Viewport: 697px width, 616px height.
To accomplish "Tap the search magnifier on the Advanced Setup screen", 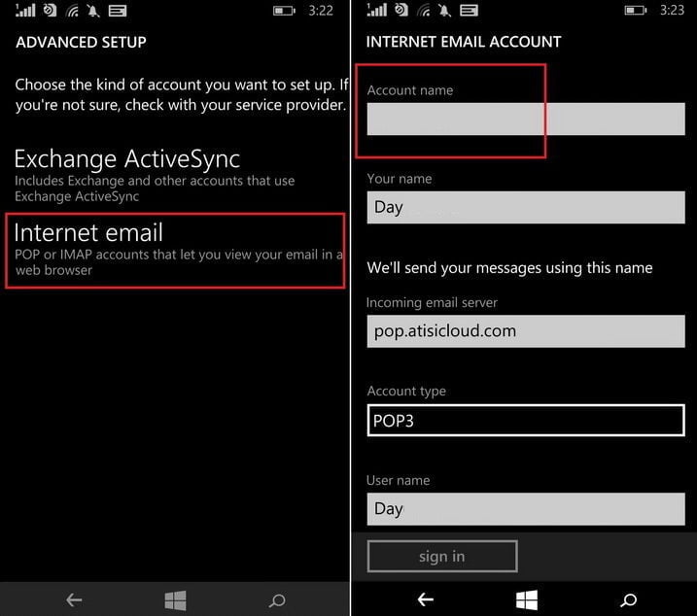I will [276, 599].
